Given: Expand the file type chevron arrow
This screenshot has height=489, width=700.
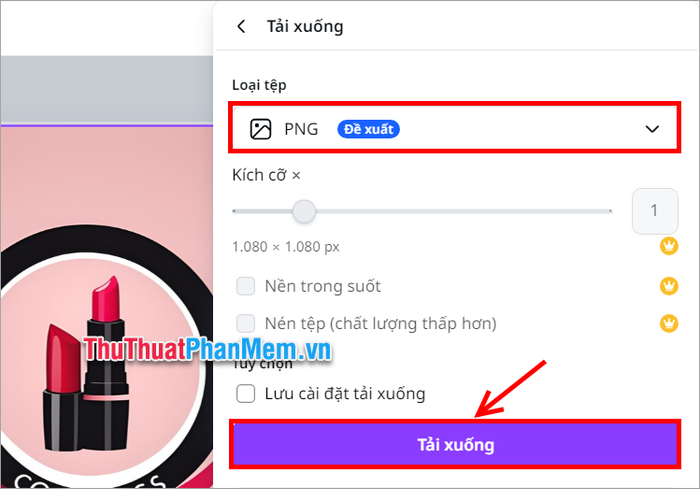Looking at the screenshot, I should click(652, 129).
